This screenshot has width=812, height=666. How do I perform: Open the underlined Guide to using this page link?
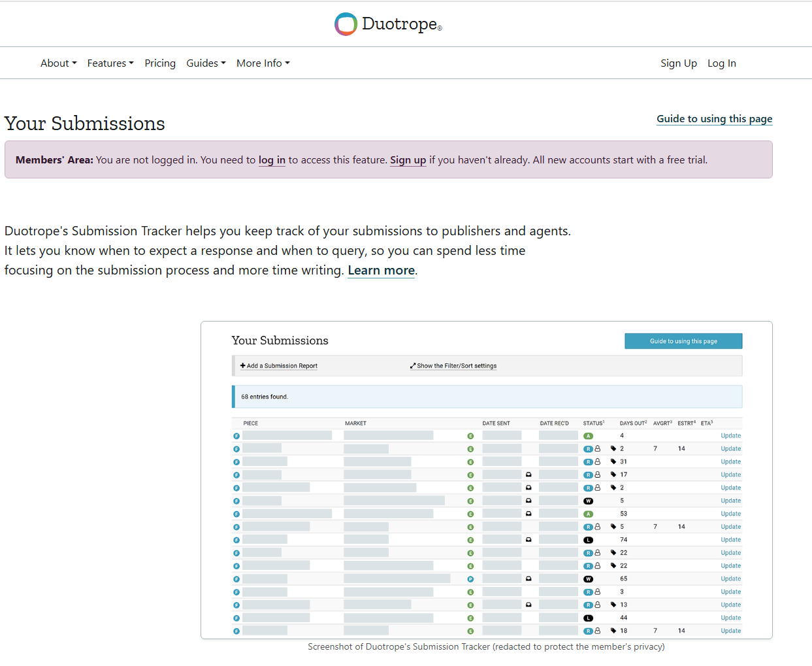[715, 119]
